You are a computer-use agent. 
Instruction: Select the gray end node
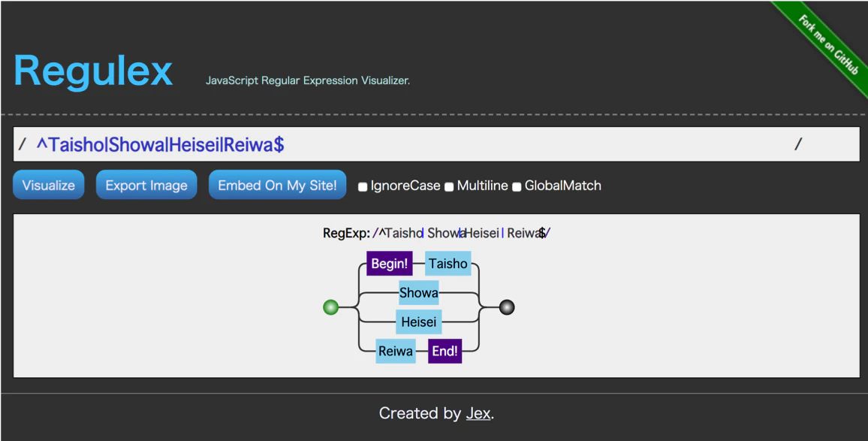[x=507, y=307]
